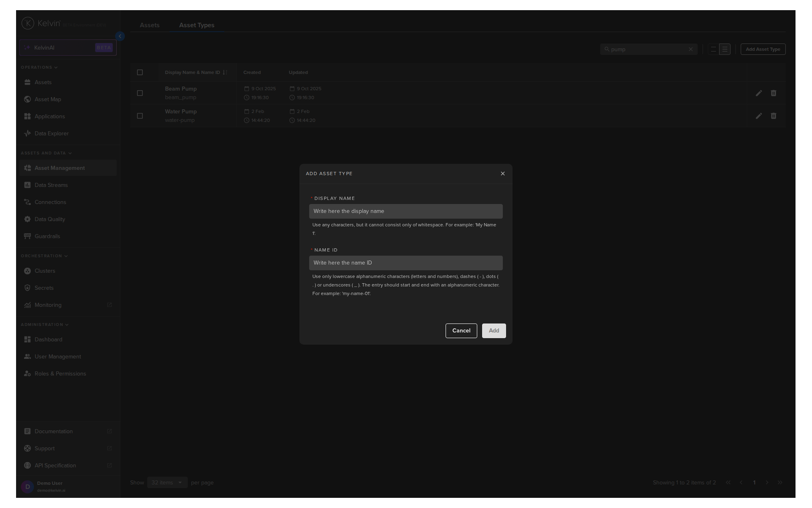Check the Beam Pump row checkbox

(x=140, y=93)
